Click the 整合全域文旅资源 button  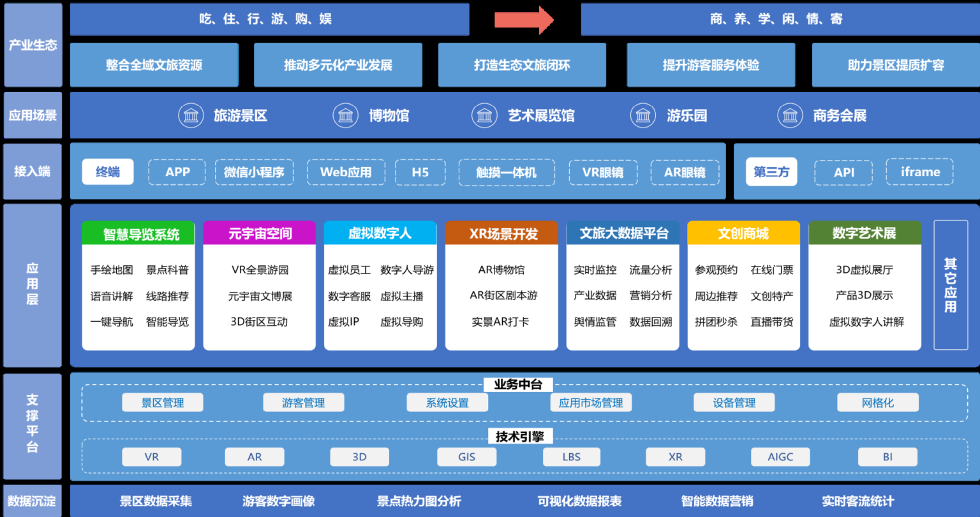point(154,64)
